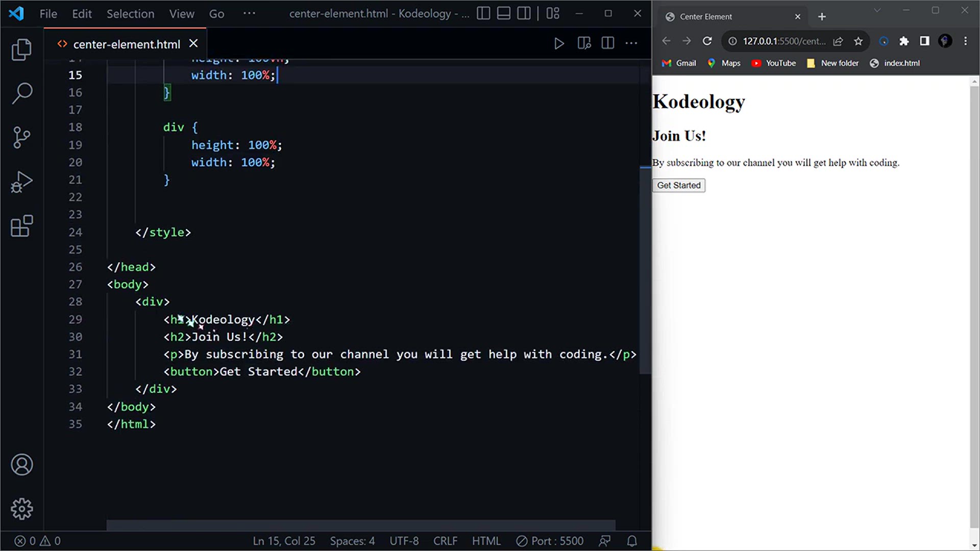Open a new Chrome tab
Viewport: 980px width, 551px height.
coord(822,17)
